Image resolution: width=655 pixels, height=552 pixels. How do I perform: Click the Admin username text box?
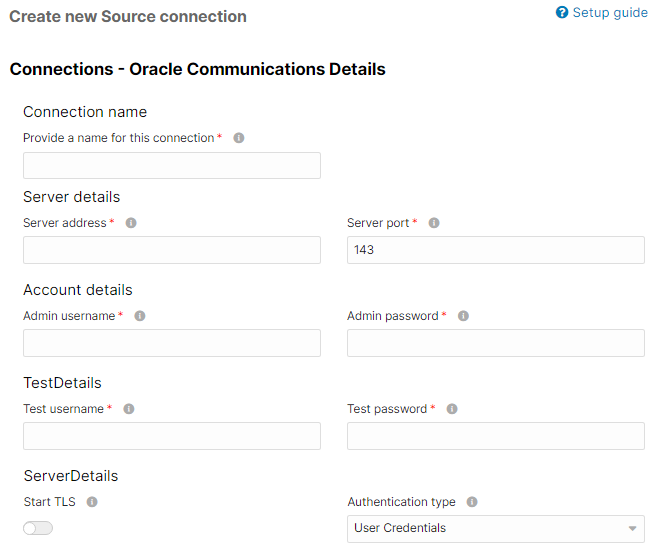[x=172, y=343]
